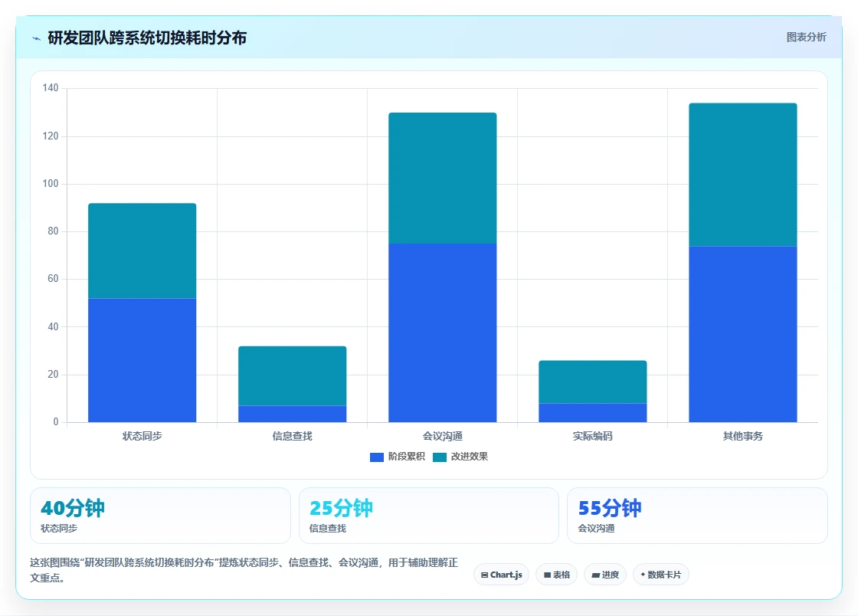Click the 实际编码 x-axis label
The width and height of the screenshot is (858, 616).
click(x=593, y=436)
